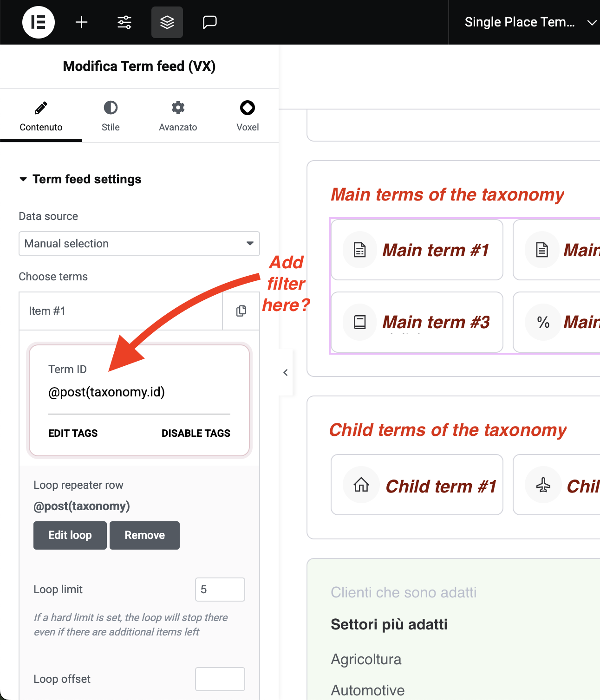The image size is (600, 700).
Task: Open the Notes comment icon
Action: pos(210,22)
